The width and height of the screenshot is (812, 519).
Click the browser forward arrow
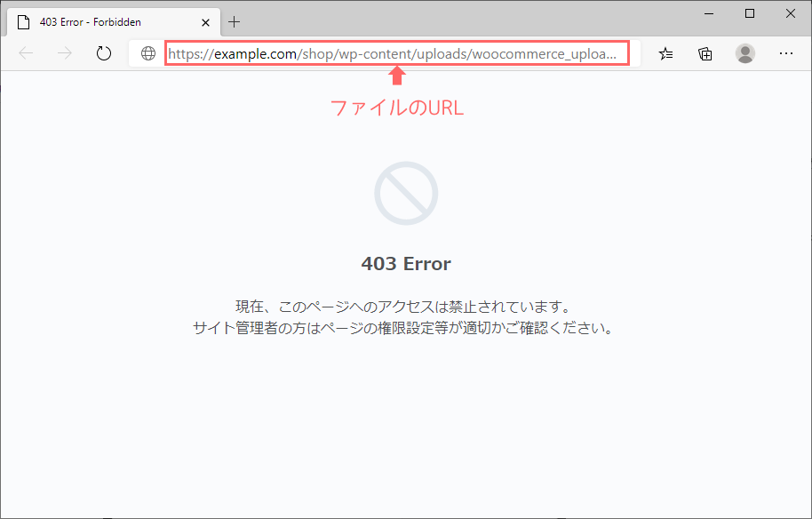coord(65,52)
